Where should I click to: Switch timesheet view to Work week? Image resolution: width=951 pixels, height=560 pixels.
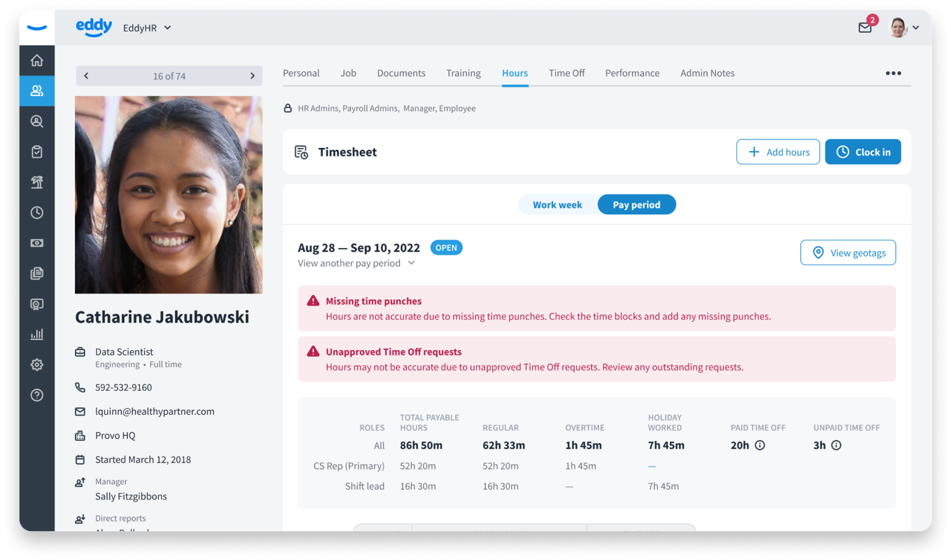click(x=557, y=205)
